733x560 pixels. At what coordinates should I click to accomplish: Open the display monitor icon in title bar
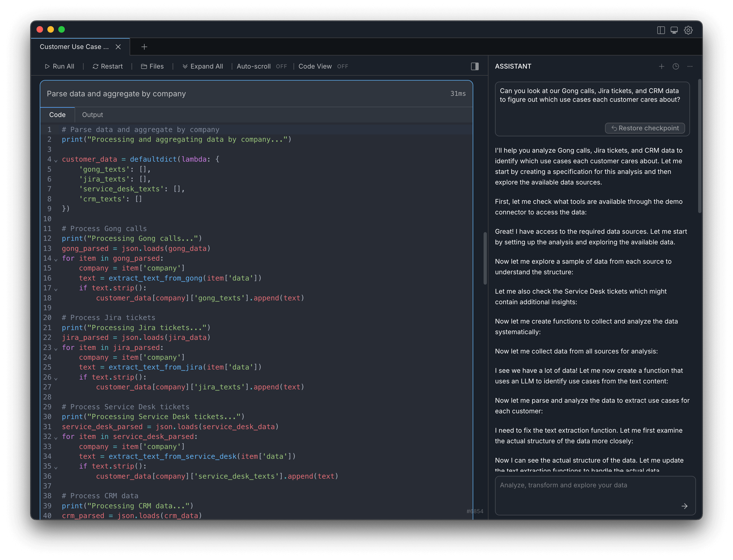coord(674,30)
